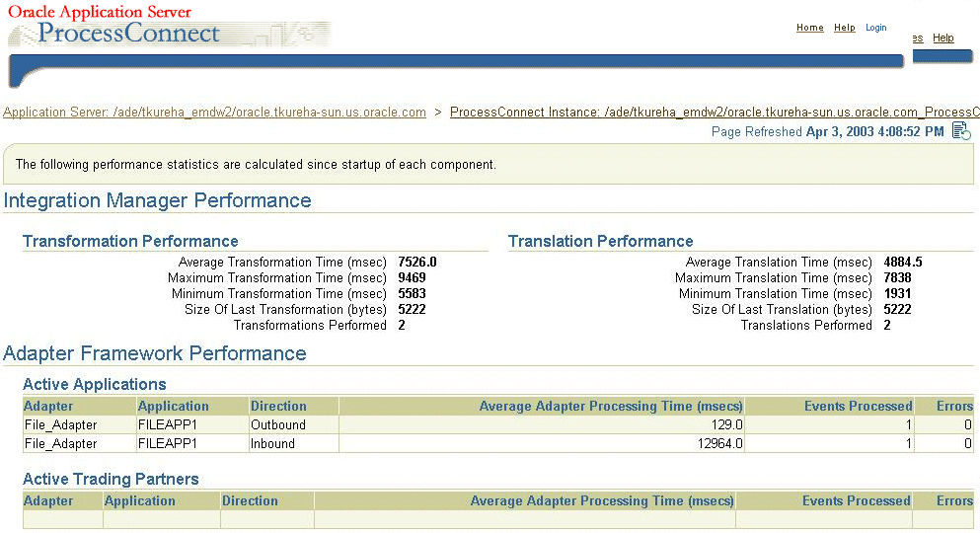Click the Transformations Performed label
The height and width of the screenshot is (533, 980).
click(x=310, y=326)
